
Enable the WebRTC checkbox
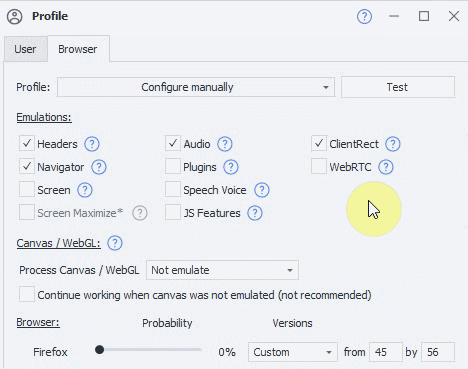(x=319, y=166)
